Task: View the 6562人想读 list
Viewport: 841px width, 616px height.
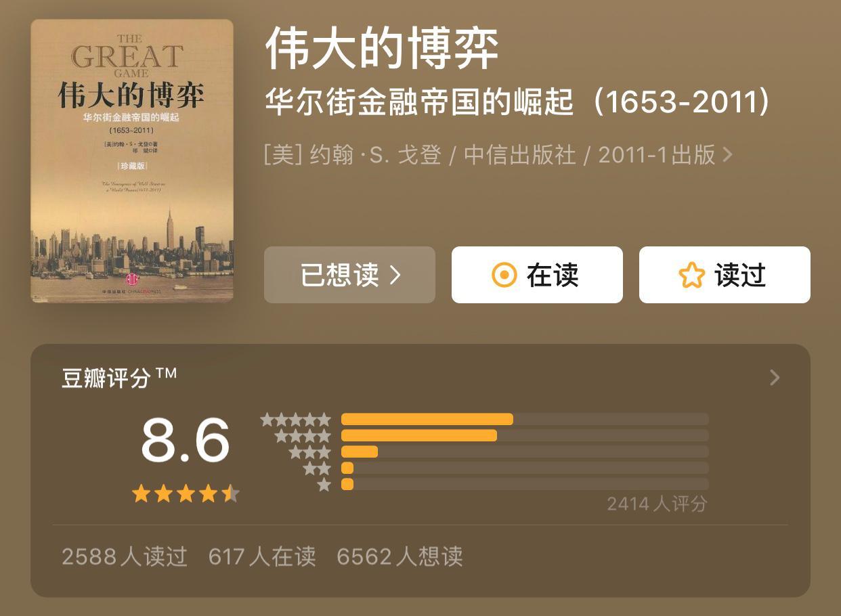Action: tap(400, 556)
